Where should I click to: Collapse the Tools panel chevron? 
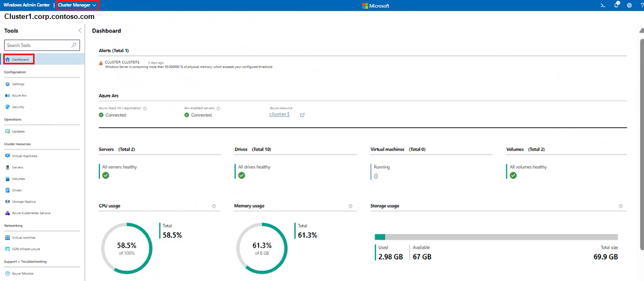(80, 31)
